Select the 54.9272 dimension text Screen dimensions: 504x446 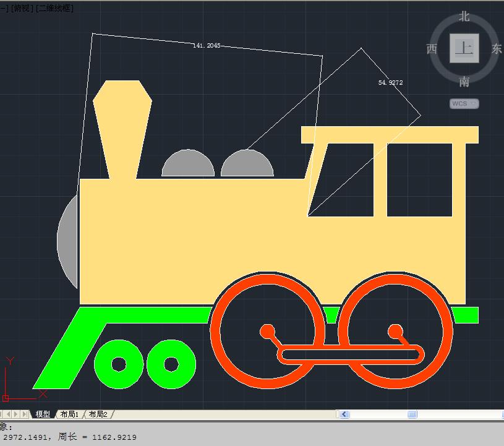pyautogui.click(x=390, y=82)
